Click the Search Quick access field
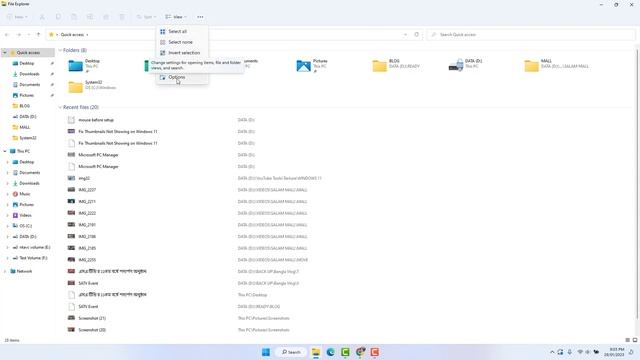The width and height of the screenshot is (640, 360). tap(531, 35)
